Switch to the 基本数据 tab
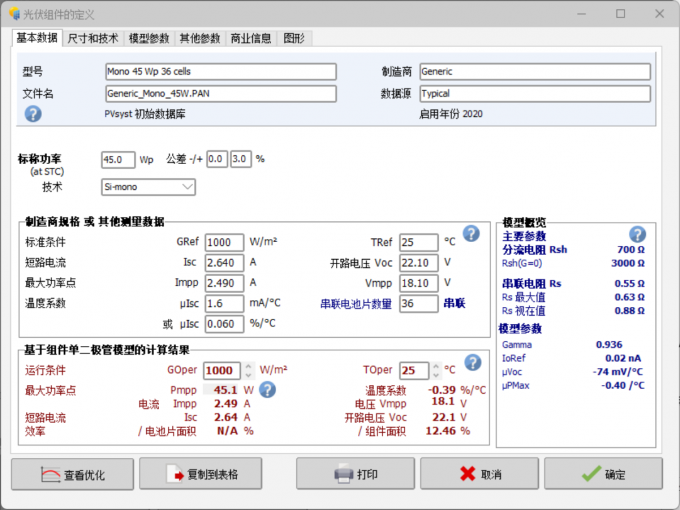This screenshot has height=510, width=680. (x=37, y=38)
